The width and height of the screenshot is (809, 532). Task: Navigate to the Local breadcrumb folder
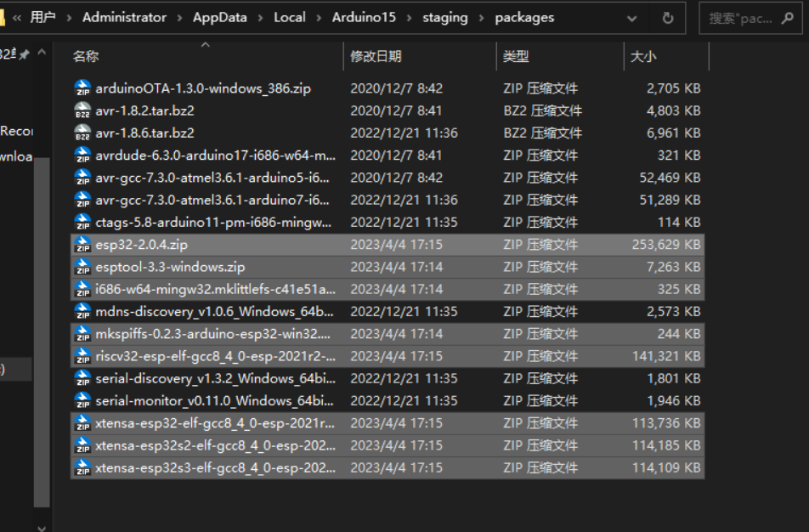[289, 18]
